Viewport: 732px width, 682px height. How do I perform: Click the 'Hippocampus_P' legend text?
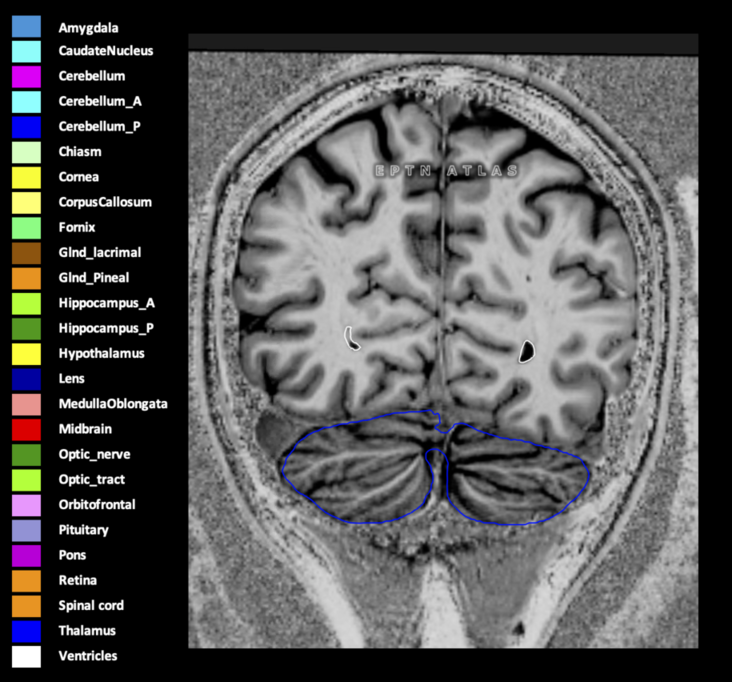106,328
